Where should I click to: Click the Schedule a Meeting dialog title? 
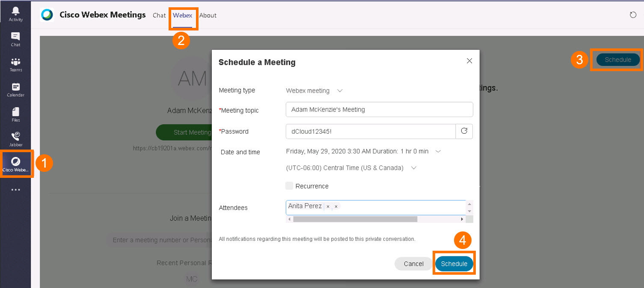pos(257,62)
